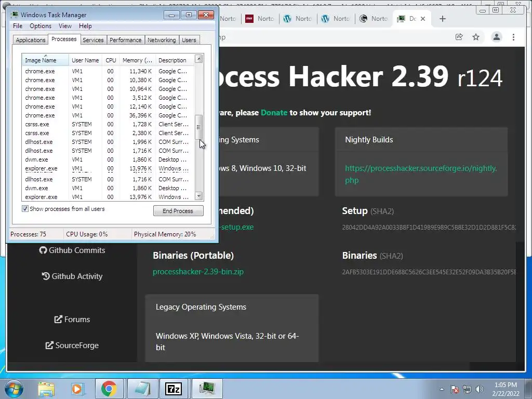Viewport: 532px width, 399px height.
Task: Click the process list scrollbar up arrow
Action: [199, 59]
